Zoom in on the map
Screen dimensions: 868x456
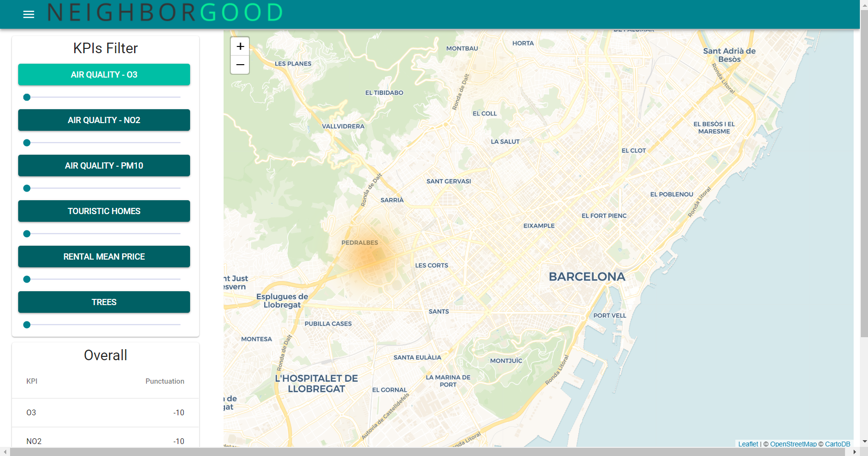tap(240, 46)
